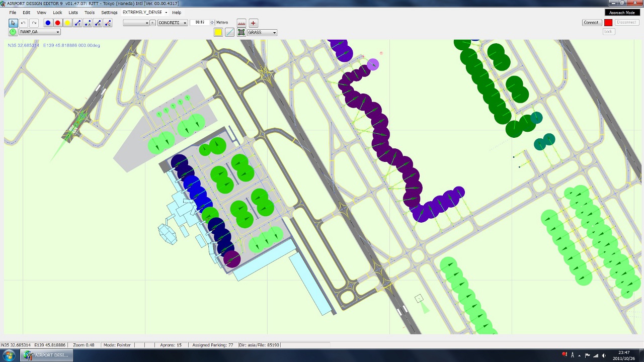Select the yellow node tool

(67, 23)
